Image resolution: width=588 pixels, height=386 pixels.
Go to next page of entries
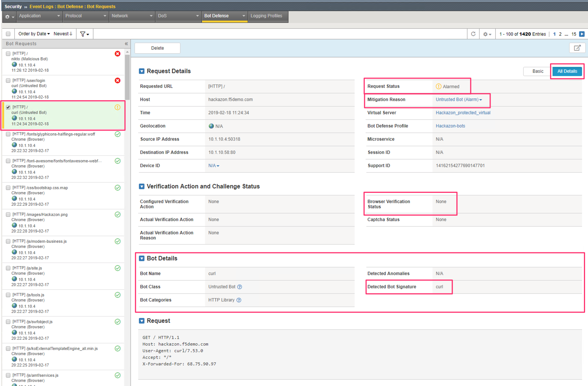tap(582, 34)
